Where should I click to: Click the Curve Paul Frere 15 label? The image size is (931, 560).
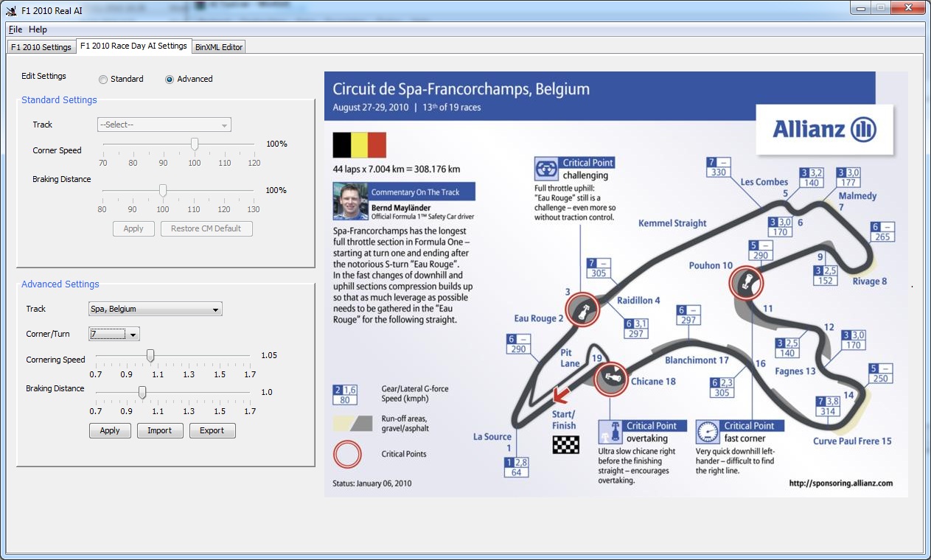tap(852, 441)
